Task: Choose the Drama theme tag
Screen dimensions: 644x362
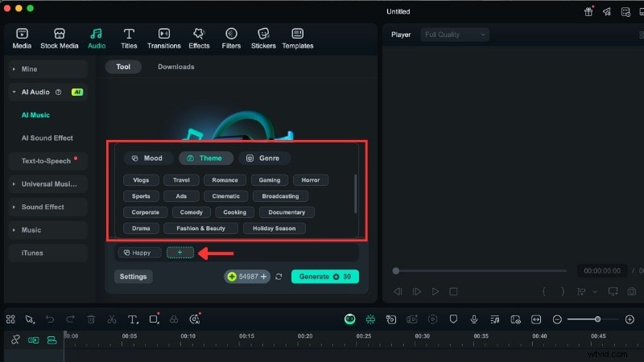Action: (141, 228)
